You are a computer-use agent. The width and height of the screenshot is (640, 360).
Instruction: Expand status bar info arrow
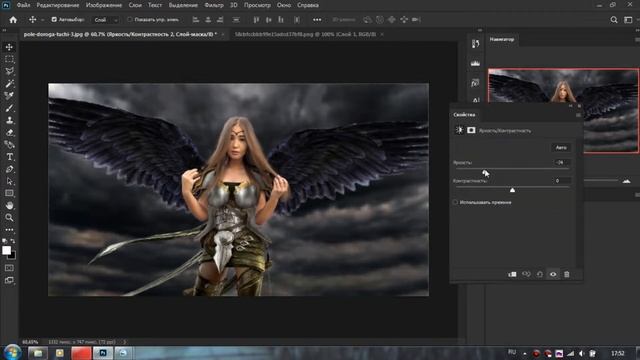pyautogui.click(x=124, y=342)
